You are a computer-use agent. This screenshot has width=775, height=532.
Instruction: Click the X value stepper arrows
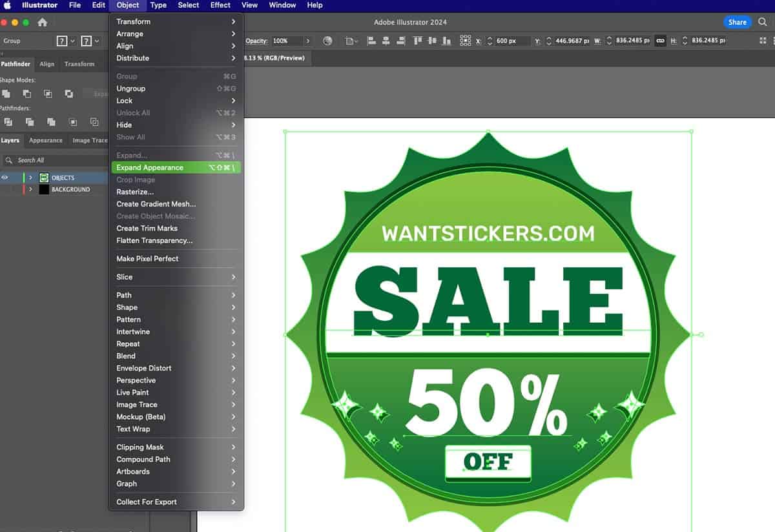coord(490,41)
